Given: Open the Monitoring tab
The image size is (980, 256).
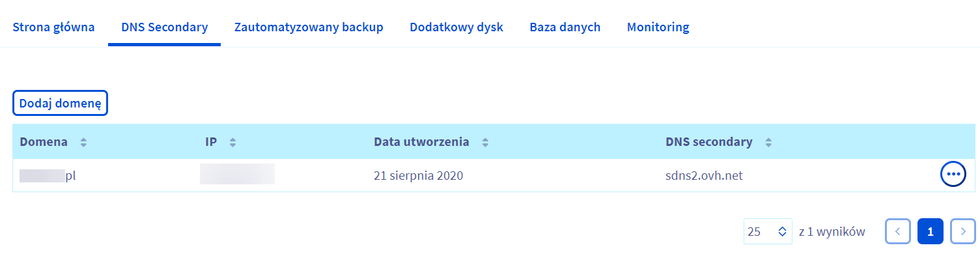Looking at the screenshot, I should click(x=658, y=27).
